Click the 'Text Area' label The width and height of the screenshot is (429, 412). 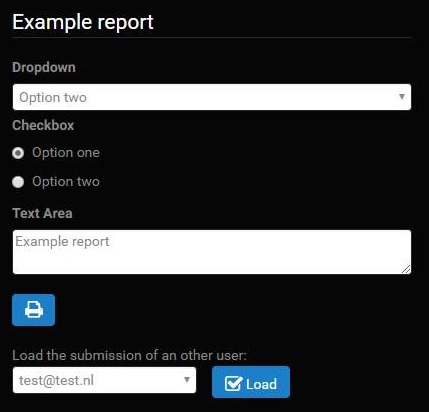[x=42, y=213]
